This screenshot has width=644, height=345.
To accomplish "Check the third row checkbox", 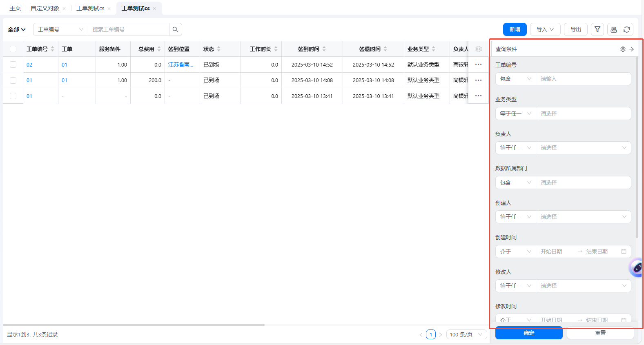I will click(x=13, y=96).
